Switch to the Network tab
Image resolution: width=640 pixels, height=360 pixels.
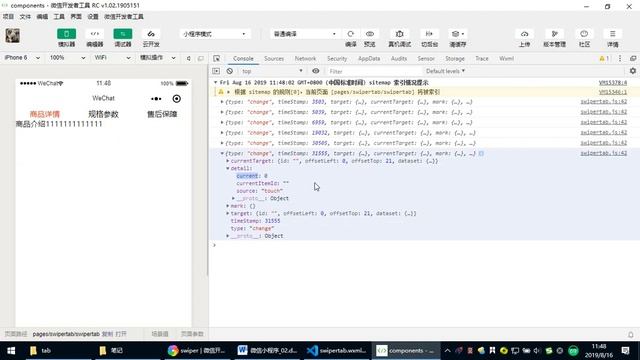click(305, 59)
